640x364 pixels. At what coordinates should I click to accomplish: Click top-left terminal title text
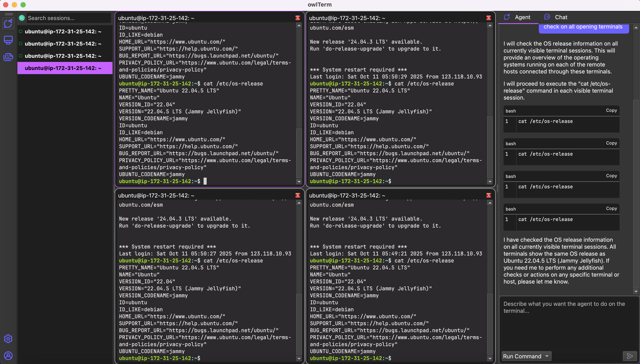156,18
